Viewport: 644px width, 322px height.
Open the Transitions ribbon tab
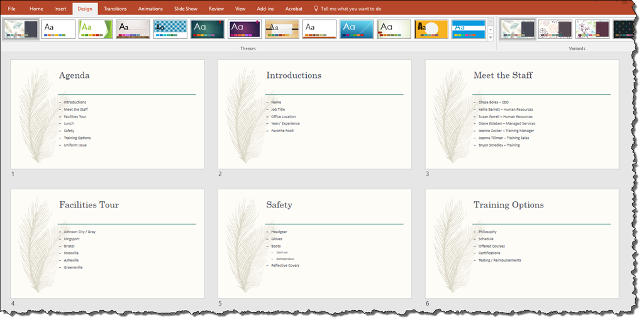(115, 9)
